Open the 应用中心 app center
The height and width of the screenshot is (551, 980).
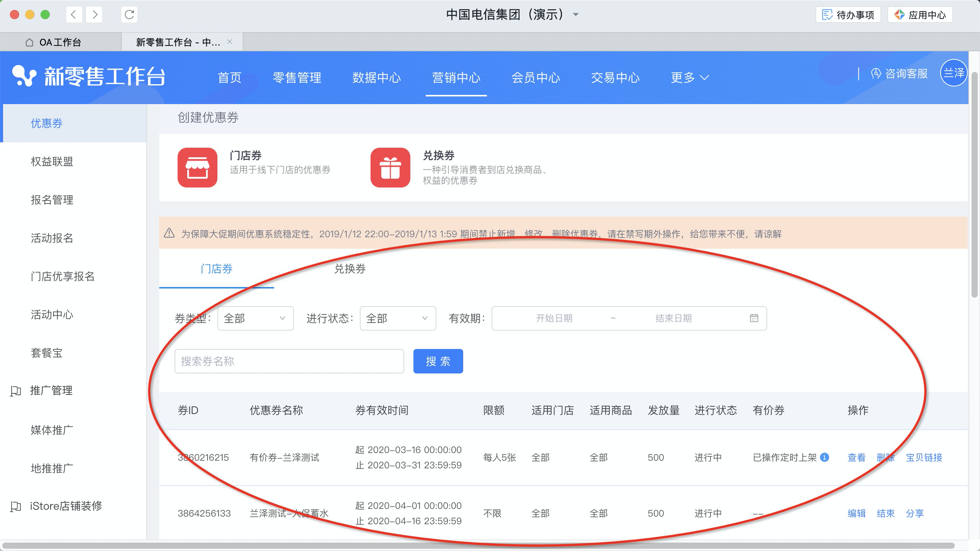click(920, 15)
